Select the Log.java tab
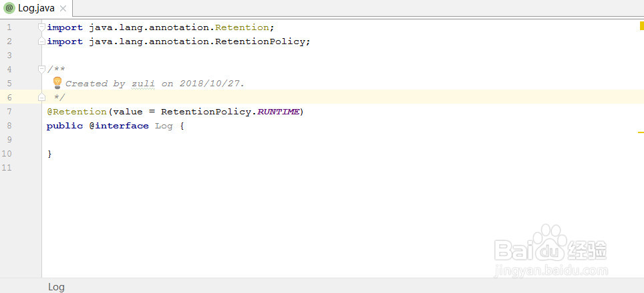Image resolution: width=644 pixels, height=293 pixels. click(36, 8)
